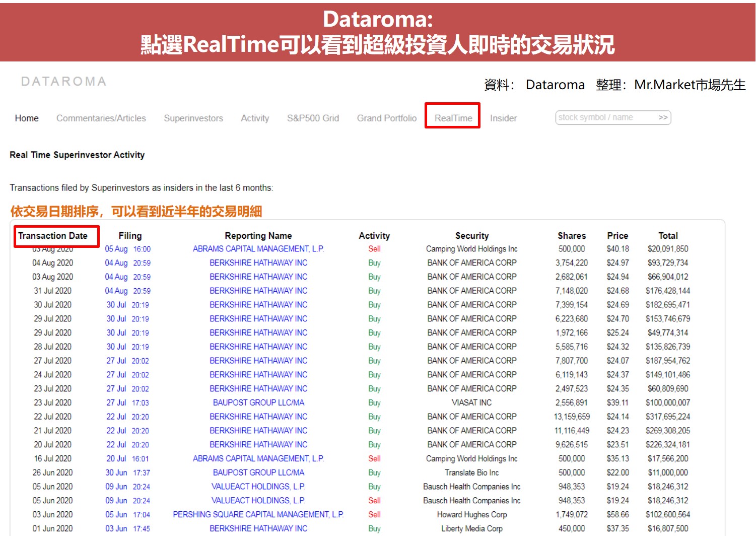Click the 11,116,449 shares value

point(572,431)
